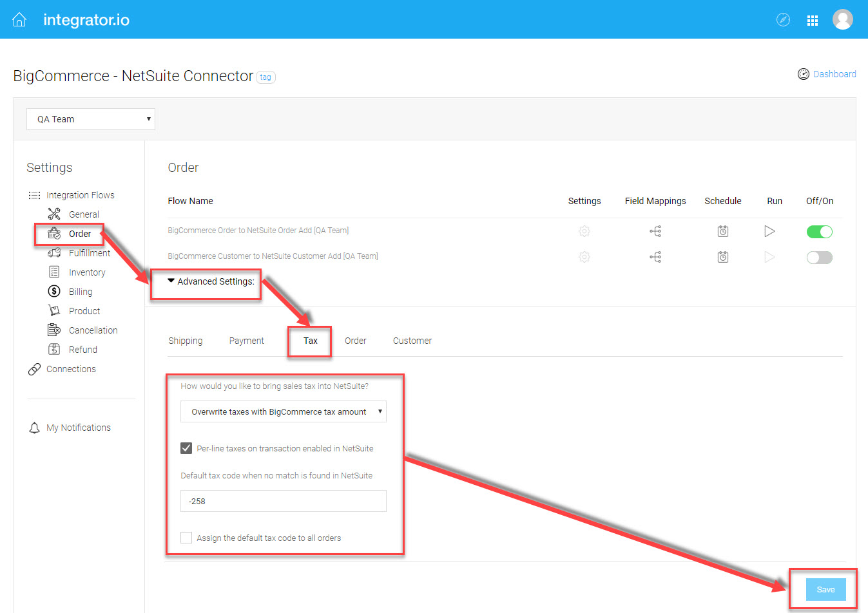Click the Billing dollar icon
This screenshot has width=868, height=613.
[x=54, y=291]
